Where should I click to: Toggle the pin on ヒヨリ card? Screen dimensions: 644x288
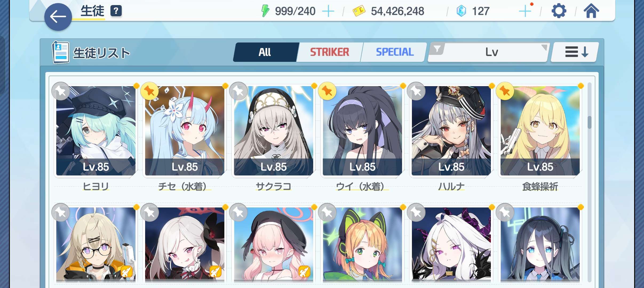click(x=61, y=91)
